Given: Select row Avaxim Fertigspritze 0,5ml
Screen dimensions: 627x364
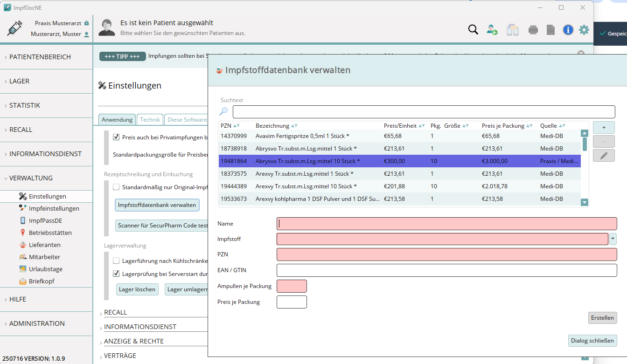Looking at the screenshot, I should point(400,136).
